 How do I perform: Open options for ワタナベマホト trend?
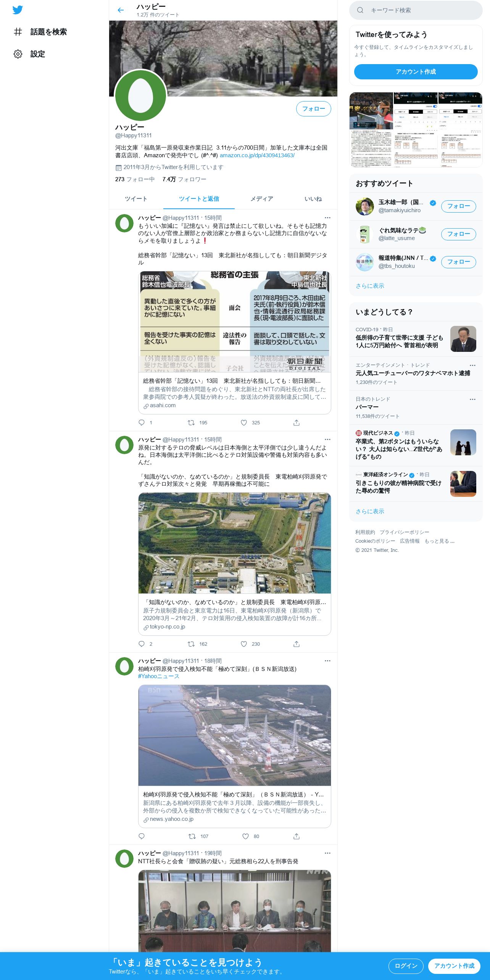coord(472,365)
